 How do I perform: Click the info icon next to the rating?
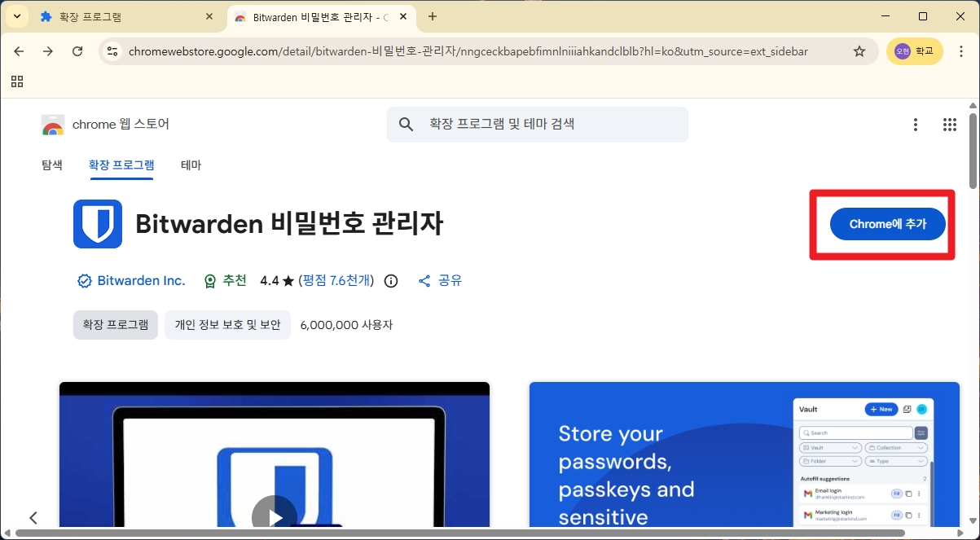click(390, 280)
